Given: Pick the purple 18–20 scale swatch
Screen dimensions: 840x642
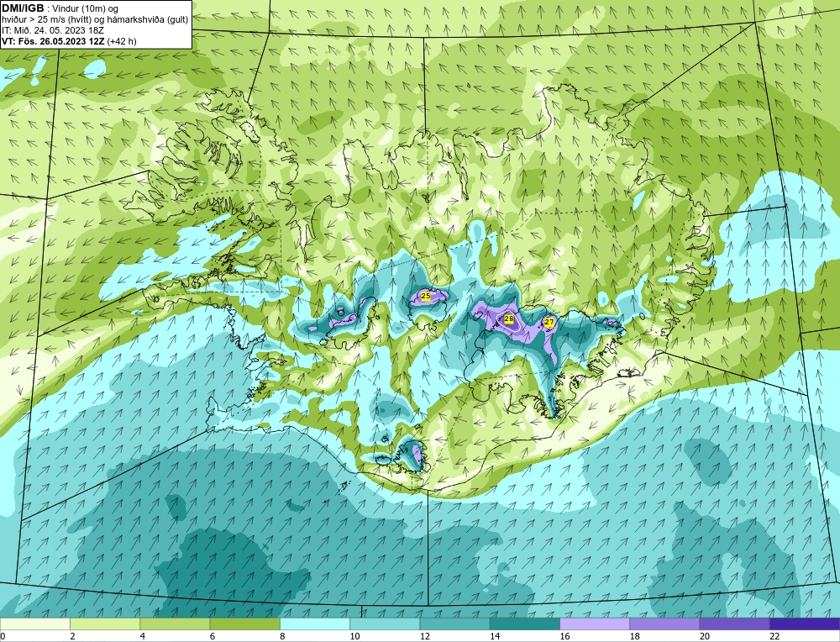Looking at the screenshot, I should 664,624.
